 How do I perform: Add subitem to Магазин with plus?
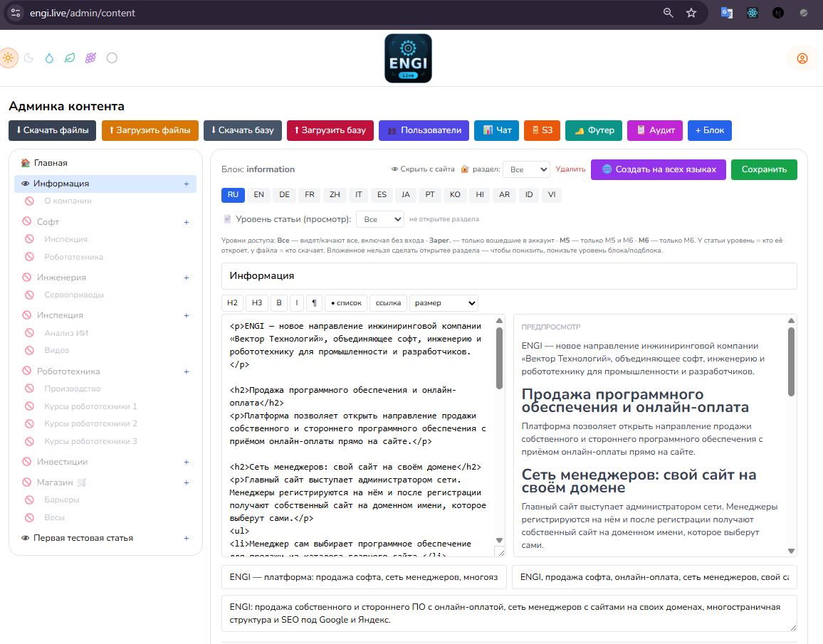tap(187, 482)
